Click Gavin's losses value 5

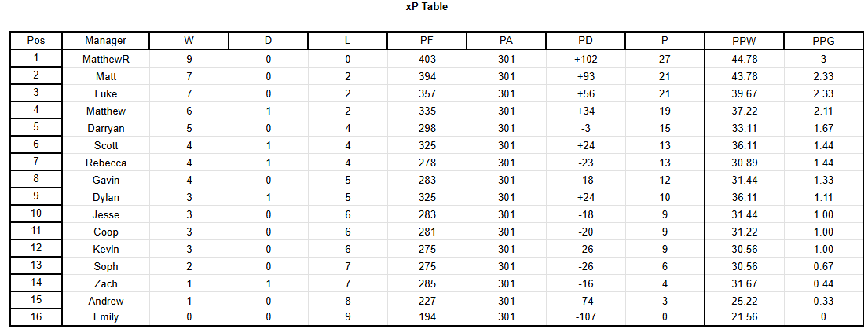pos(347,180)
